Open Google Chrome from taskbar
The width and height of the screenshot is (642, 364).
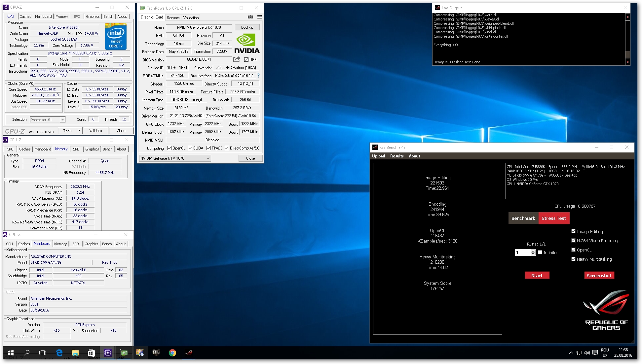coord(172,353)
